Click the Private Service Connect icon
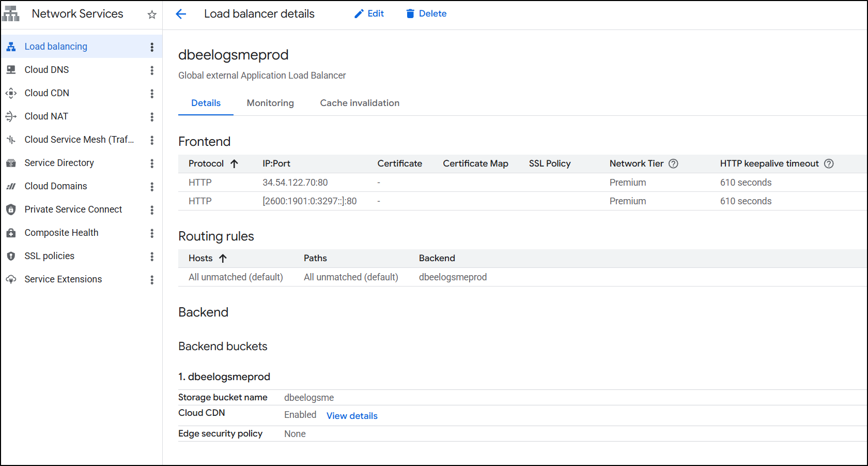Screen dimensions: 868x466 [x=11, y=209]
